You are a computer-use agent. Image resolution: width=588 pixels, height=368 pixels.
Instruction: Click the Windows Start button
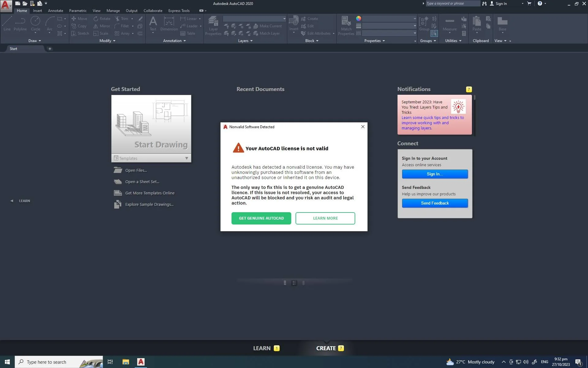(x=7, y=362)
